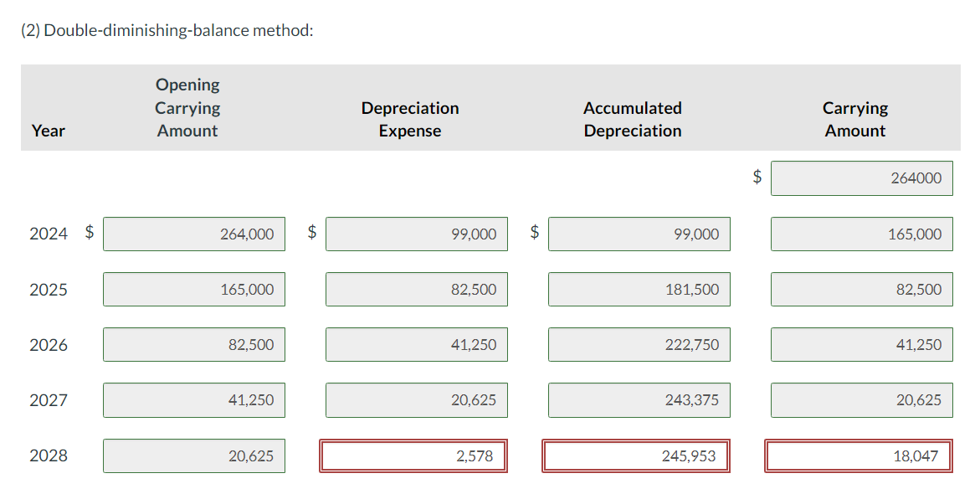Viewport: 980px width, 494px height.
Task: Select the 2024 Opening Carrying Amount field
Action: pyautogui.click(x=193, y=234)
